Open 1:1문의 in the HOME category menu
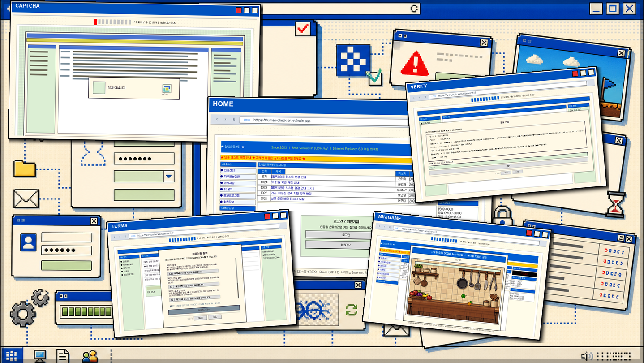This screenshot has width=644, height=363. (238, 189)
